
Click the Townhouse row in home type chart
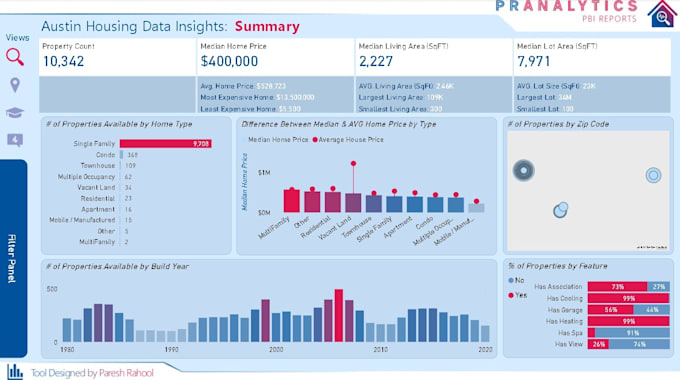pos(106,166)
